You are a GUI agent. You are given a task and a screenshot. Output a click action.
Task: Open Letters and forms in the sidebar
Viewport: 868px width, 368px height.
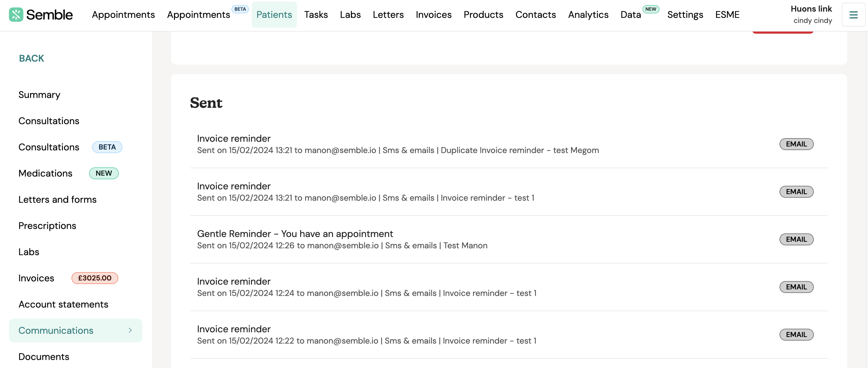coord(57,199)
